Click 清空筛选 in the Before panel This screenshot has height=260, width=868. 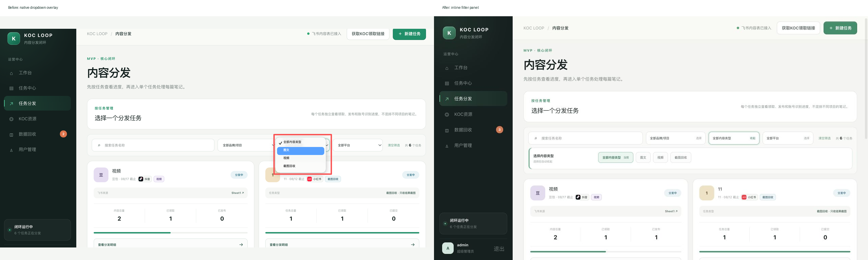pos(394,145)
